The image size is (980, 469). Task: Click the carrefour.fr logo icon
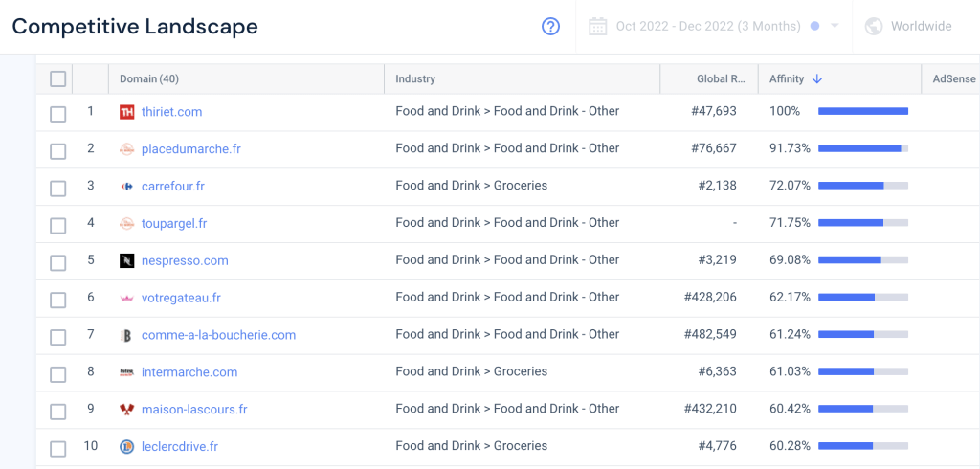pyautogui.click(x=126, y=187)
